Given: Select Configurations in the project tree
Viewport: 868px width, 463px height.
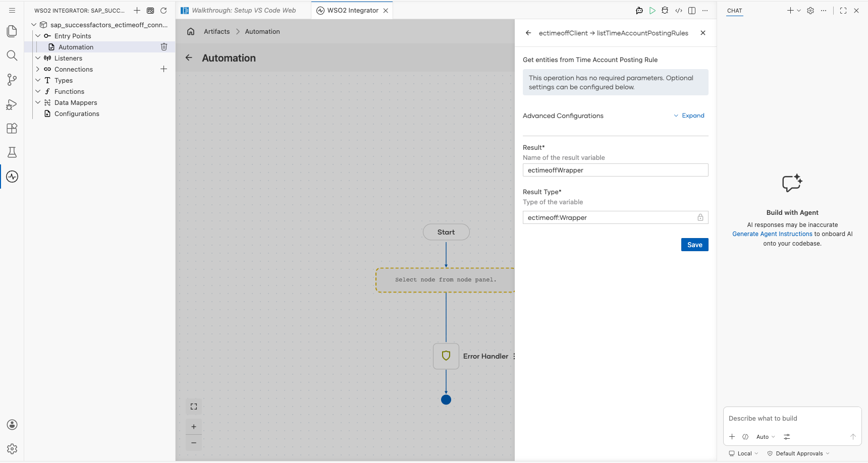Looking at the screenshot, I should pos(77,113).
